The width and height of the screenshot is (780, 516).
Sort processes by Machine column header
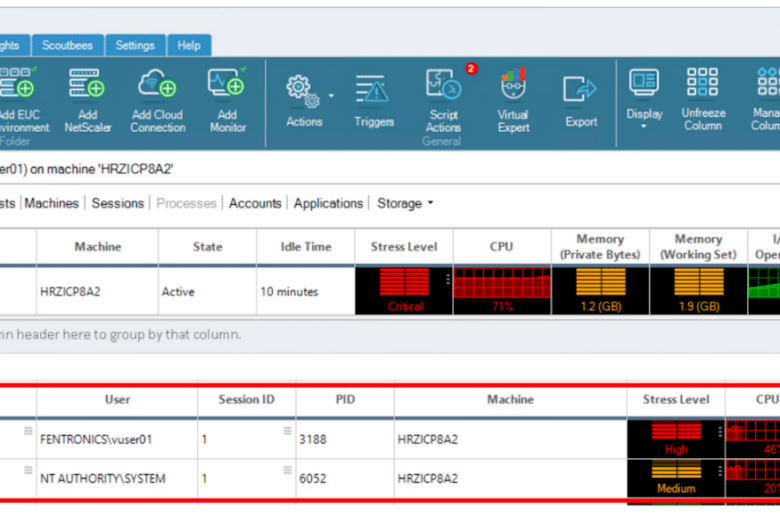point(510,400)
